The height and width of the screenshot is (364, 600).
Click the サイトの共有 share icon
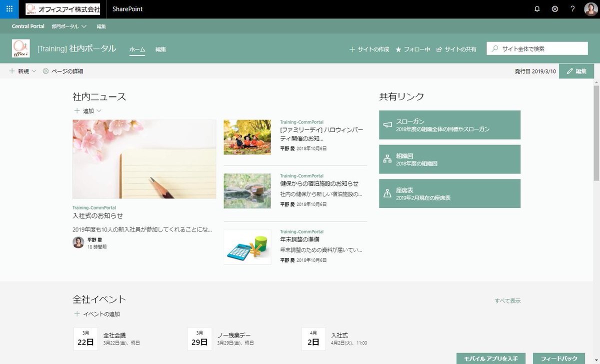coord(439,49)
